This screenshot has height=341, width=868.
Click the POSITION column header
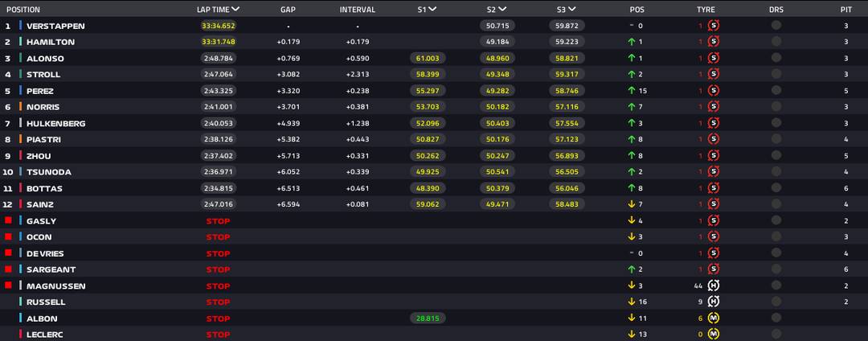click(23, 10)
